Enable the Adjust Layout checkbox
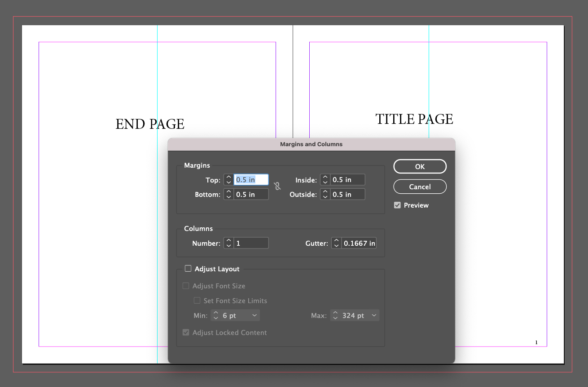Image resolution: width=588 pixels, height=387 pixels. [x=188, y=269]
